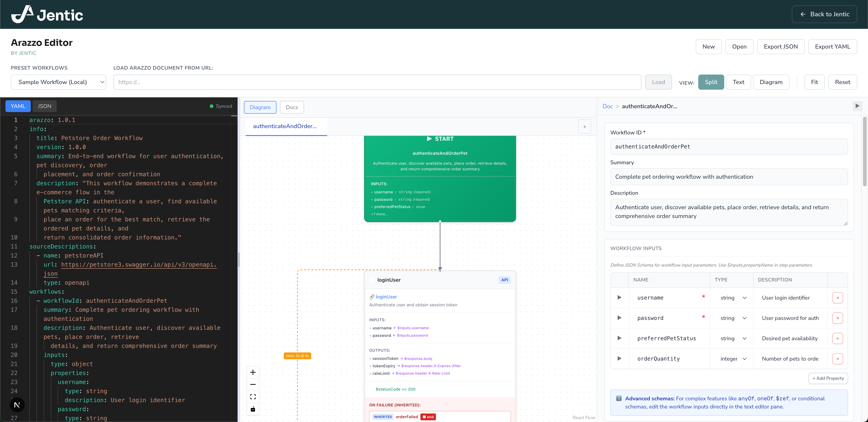Click the Arazzo document URL input field

[x=377, y=82]
